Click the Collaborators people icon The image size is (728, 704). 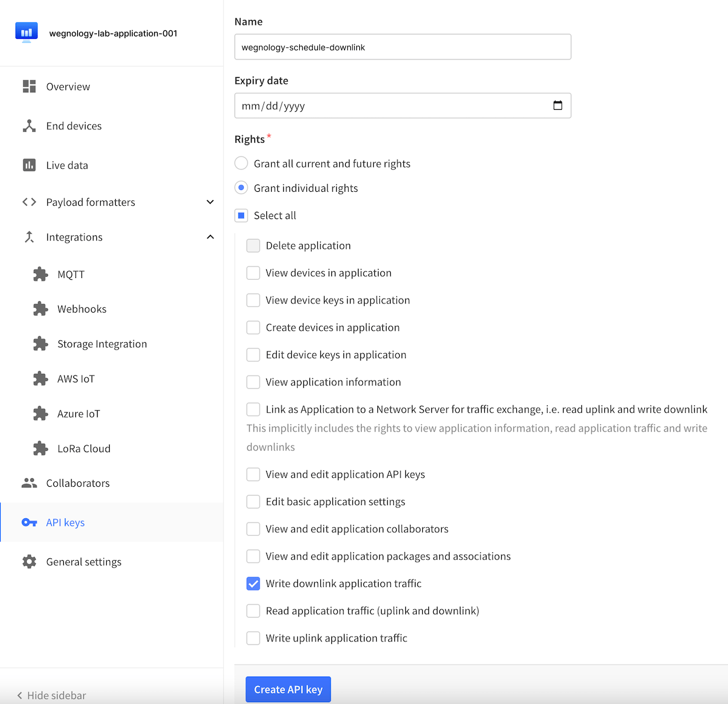tap(29, 483)
